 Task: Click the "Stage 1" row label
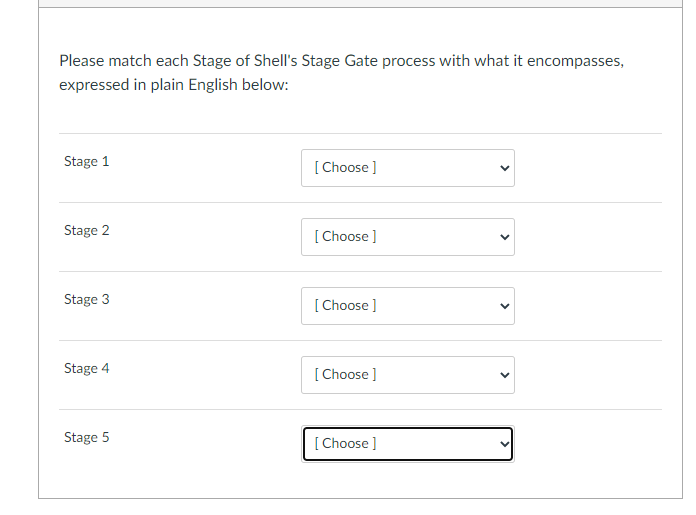coord(87,162)
